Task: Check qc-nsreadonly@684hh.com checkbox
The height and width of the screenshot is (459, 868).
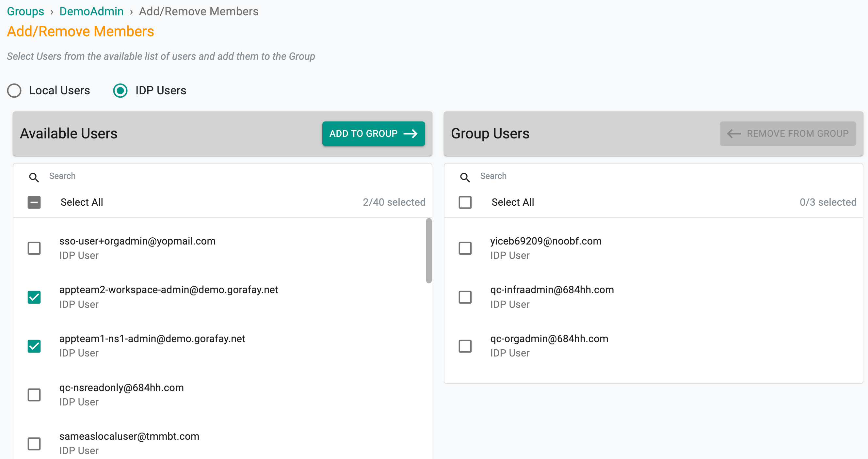Action: coord(34,395)
